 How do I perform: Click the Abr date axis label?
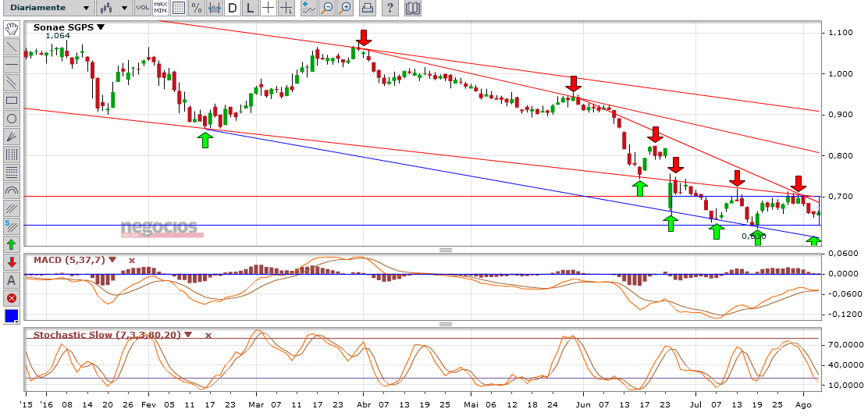(363, 405)
